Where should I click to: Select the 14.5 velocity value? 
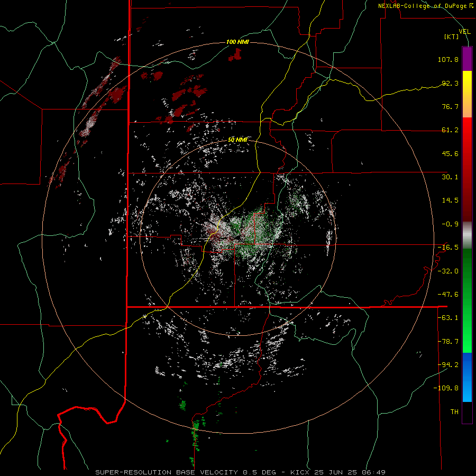(450, 200)
